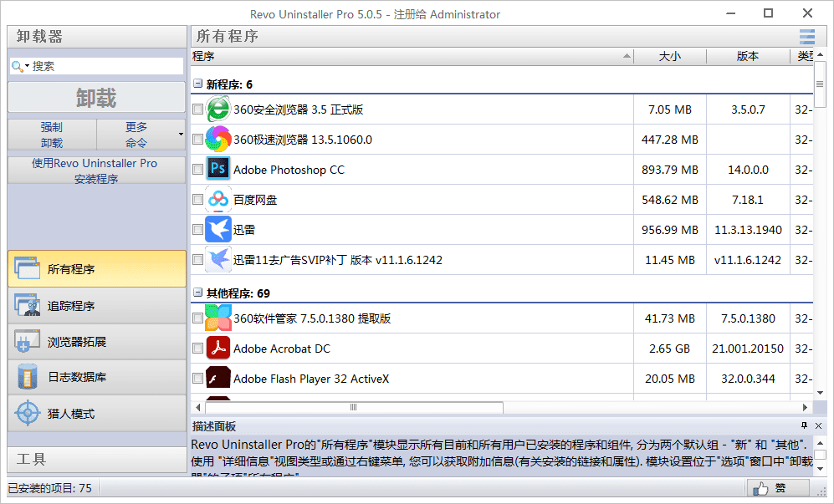
Task: Click the horizontal scrollbar thumb in program list
Action: tap(354, 407)
